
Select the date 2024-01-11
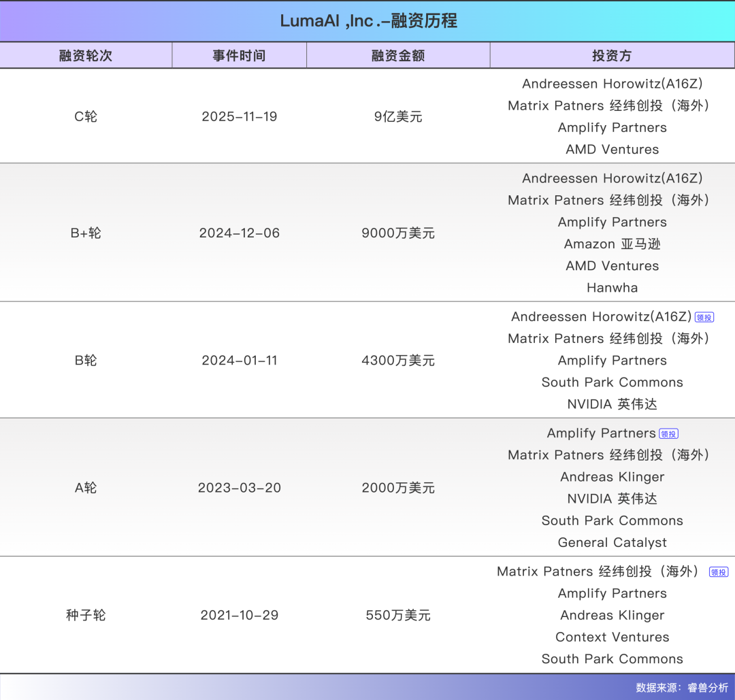pyautogui.click(x=239, y=361)
